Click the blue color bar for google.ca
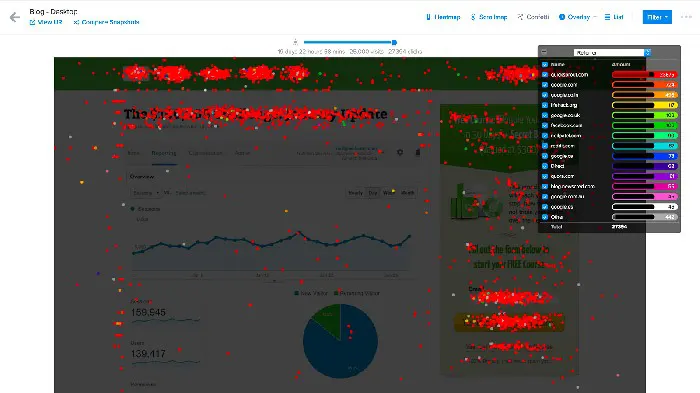700x393 pixels. tap(645, 156)
